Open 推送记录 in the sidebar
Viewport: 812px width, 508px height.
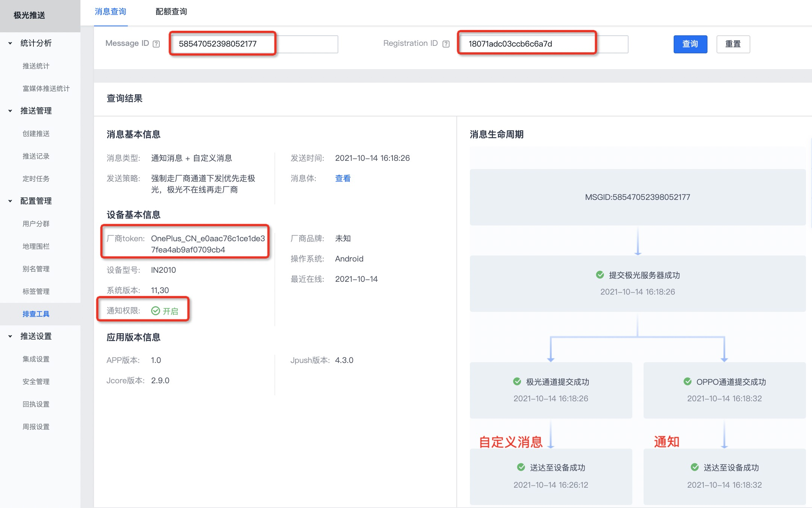(x=36, y=156)
